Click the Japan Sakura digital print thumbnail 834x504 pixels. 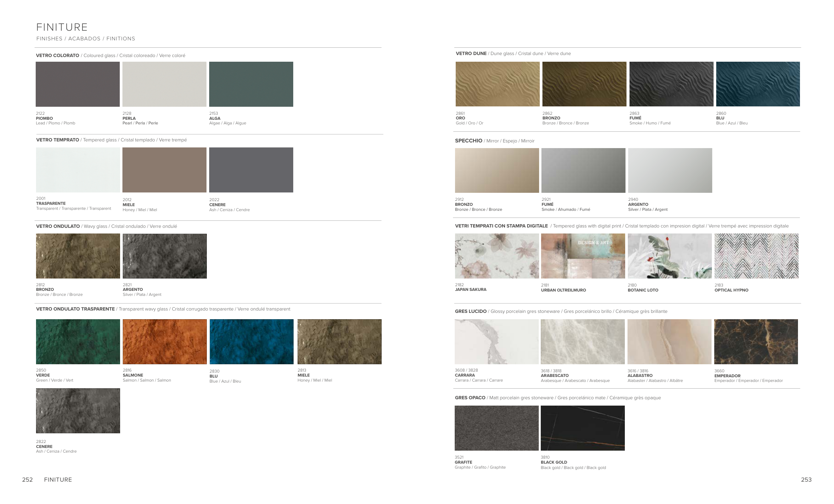click(x=496, y=256)
